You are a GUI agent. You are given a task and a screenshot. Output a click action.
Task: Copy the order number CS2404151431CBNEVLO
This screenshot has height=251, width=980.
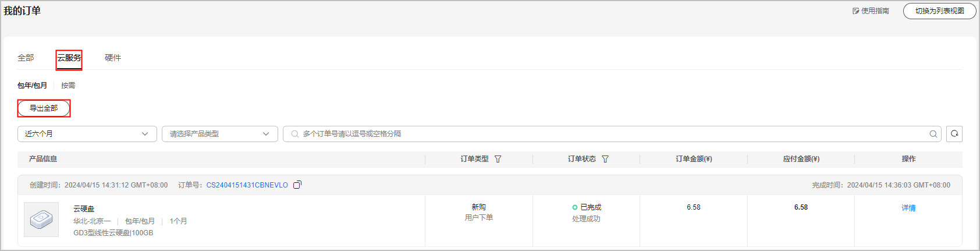click(x=297, y=185)
